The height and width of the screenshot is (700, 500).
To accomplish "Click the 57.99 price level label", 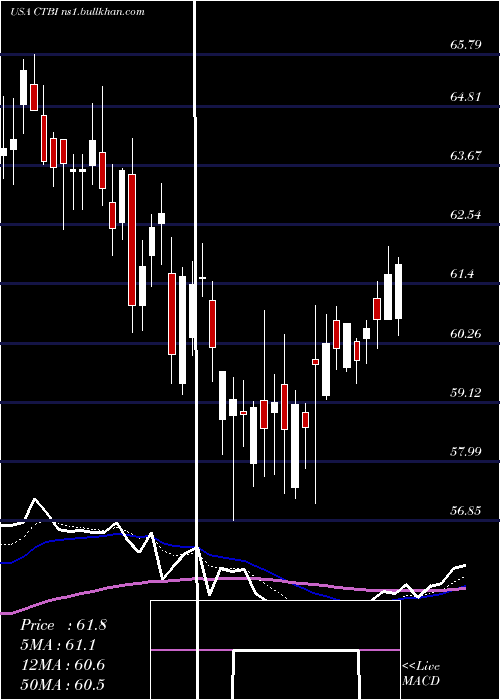I will (x=466, y=451).
